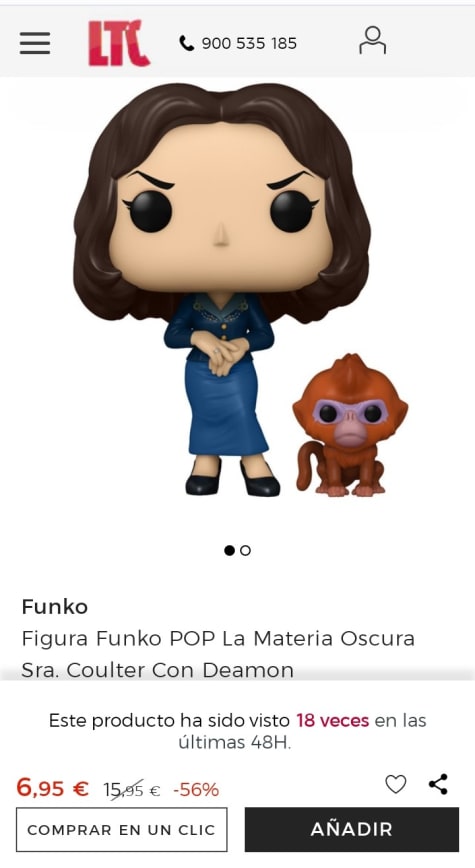Click the -56% discount label
475x868 pixels.
coord(196,790)
